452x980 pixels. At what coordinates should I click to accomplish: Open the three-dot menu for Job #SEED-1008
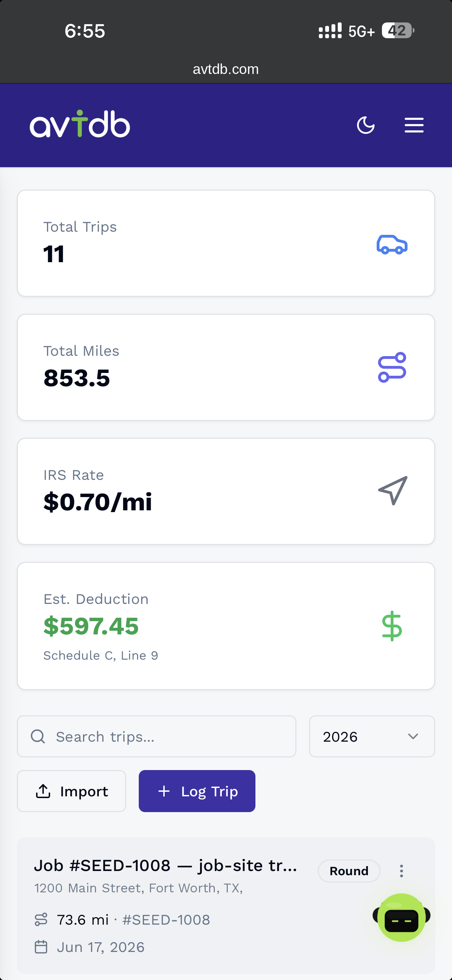click(x=402, y=871)
